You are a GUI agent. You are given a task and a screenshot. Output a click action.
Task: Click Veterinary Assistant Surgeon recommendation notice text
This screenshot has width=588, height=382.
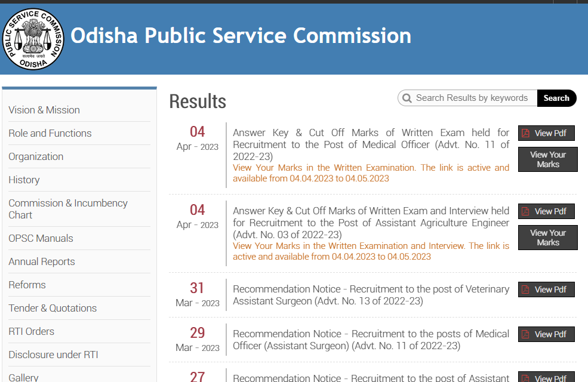[371, 295]
